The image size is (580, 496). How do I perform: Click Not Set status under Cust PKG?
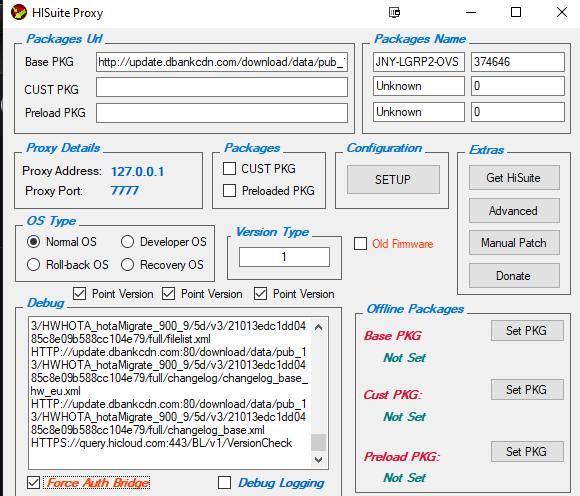point(404,417)
